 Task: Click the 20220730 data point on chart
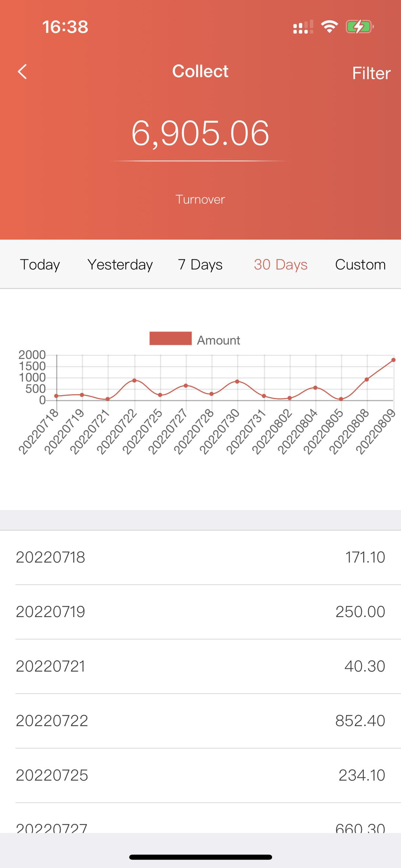coord(237,381)
